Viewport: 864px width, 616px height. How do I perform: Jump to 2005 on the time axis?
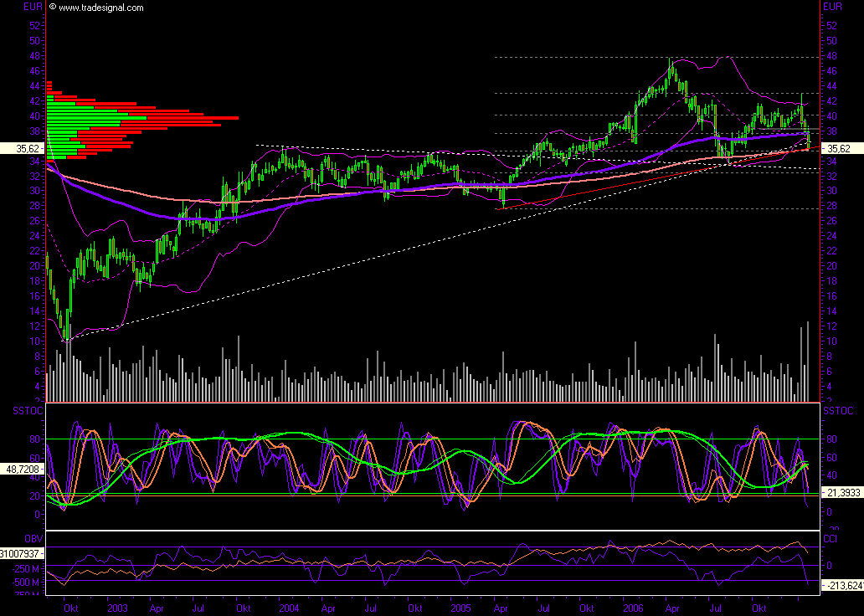tap(460, 608)
